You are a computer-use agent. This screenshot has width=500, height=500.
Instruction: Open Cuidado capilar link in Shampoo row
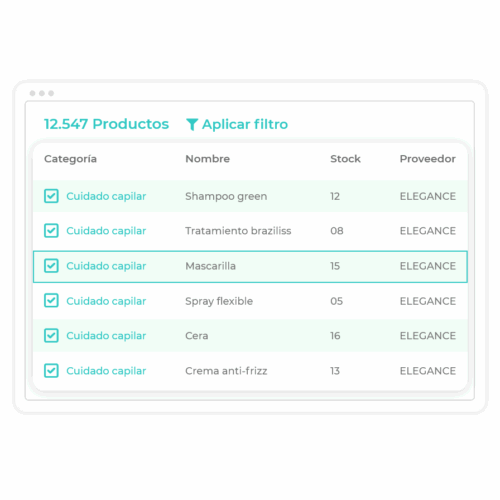click(106, 196)
